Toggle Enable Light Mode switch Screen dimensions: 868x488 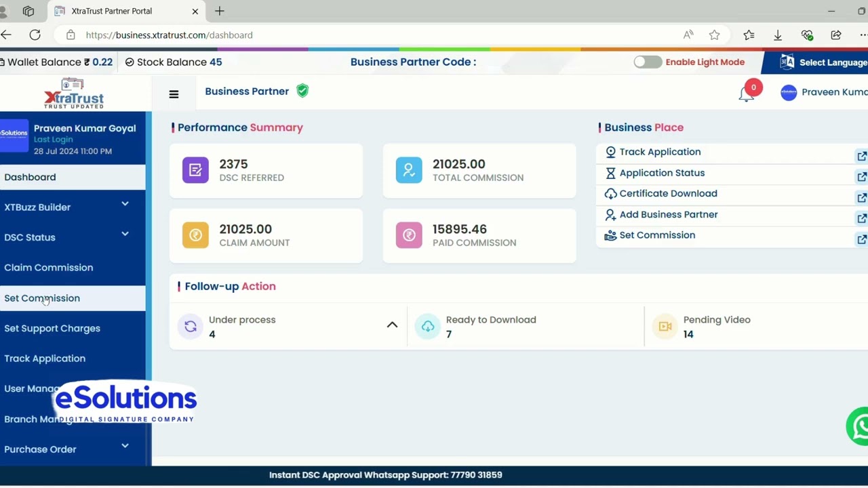tap(648, 62)
